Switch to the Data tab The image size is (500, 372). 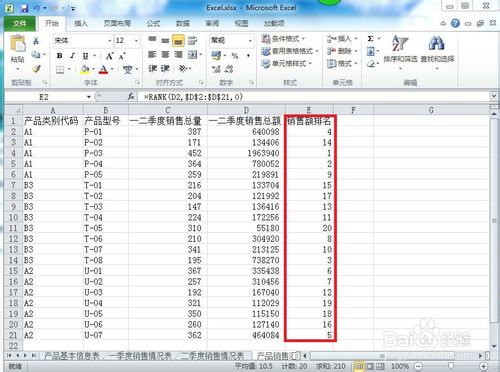click(183, 23)
